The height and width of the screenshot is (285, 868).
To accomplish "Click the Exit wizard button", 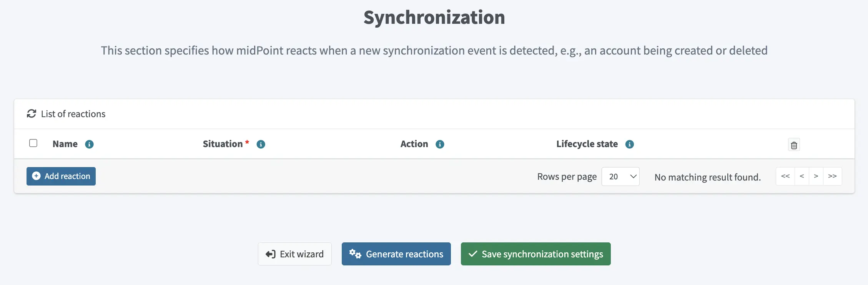I will pos(294,254).
